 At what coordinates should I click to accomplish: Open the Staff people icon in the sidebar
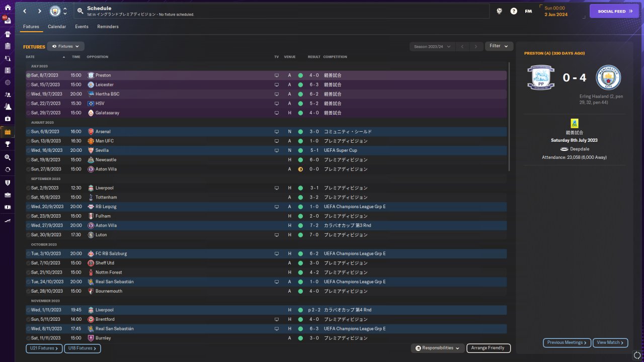click(7, 95)
